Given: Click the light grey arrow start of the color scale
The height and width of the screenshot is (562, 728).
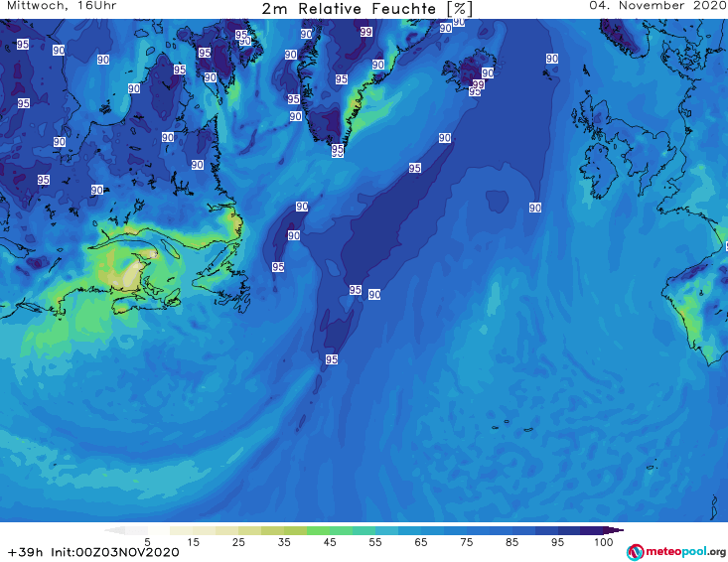Looking at the screenshot, I should pos(114,530).
